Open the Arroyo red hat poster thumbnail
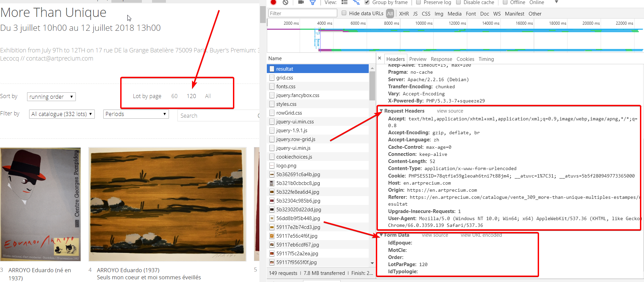Viewport: 644px width, 282px height. (40, 204)
